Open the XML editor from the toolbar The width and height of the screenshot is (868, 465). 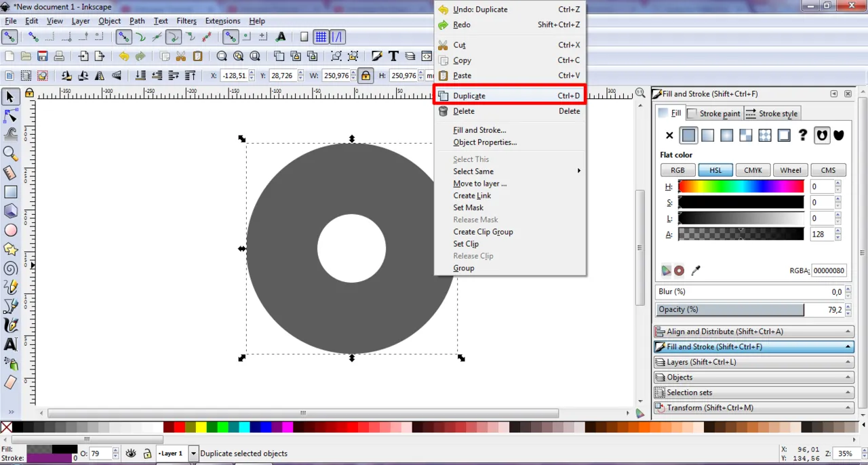tap(427, 56)
